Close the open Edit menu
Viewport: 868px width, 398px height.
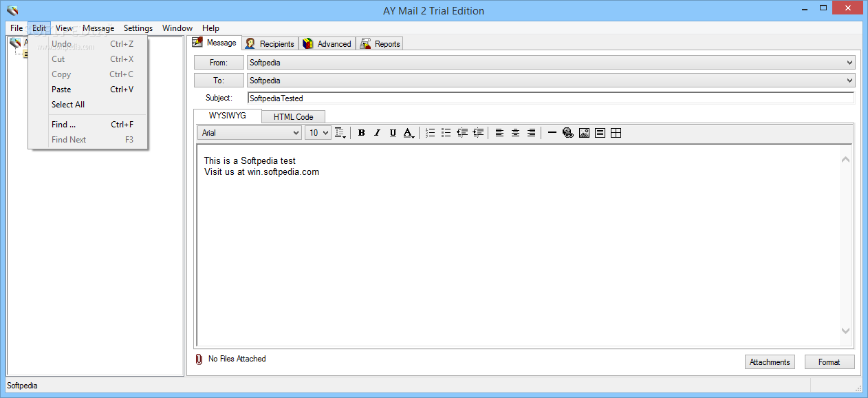pyautogui.click(x=39, y=28)
